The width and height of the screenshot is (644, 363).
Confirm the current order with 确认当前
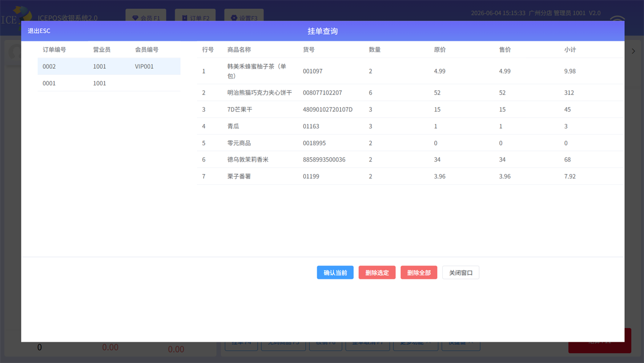click(x=335, y=273)
